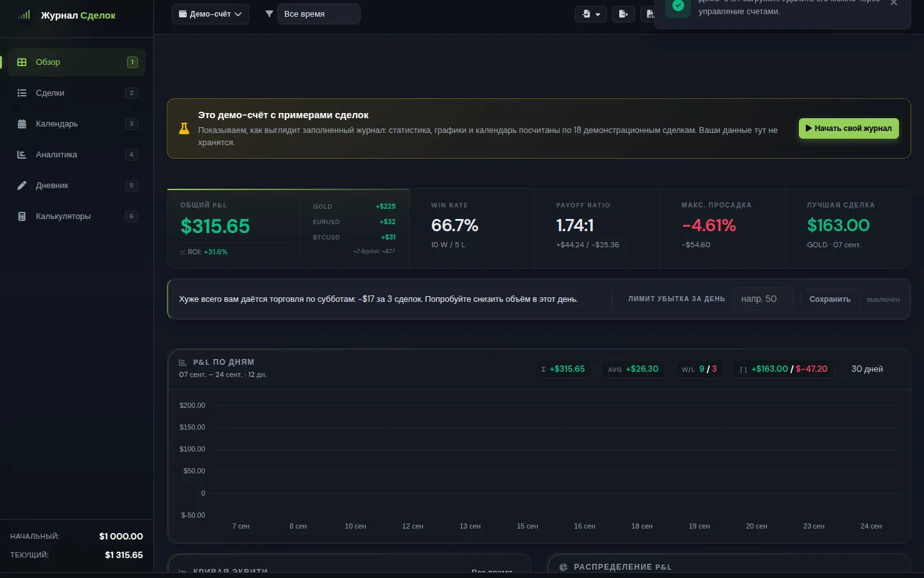Open the Демо-счёт account dropdown
This screenshot has width=924, height=578.
(x=210, y=14)
